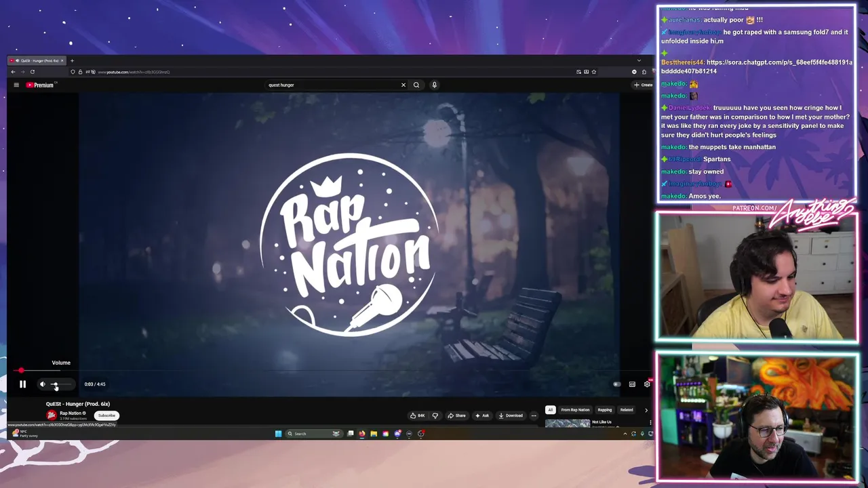Mute the video with the speaker icon
This screenshot has height=488, width=868.
43,384
